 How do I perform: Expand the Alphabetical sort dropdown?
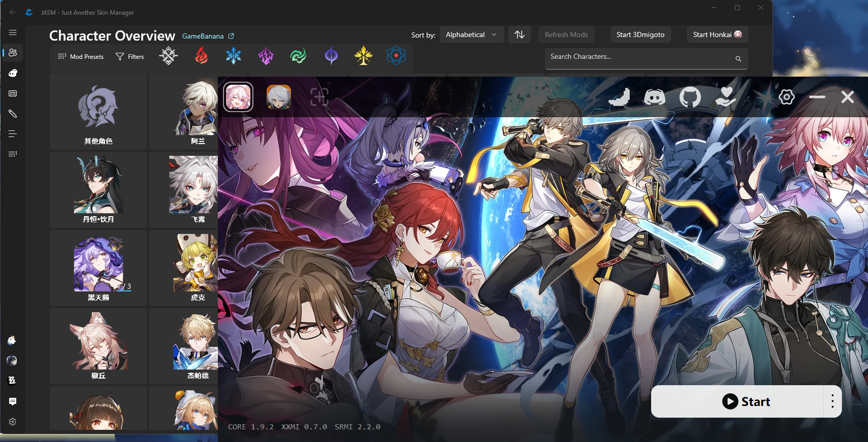point(472,35)
